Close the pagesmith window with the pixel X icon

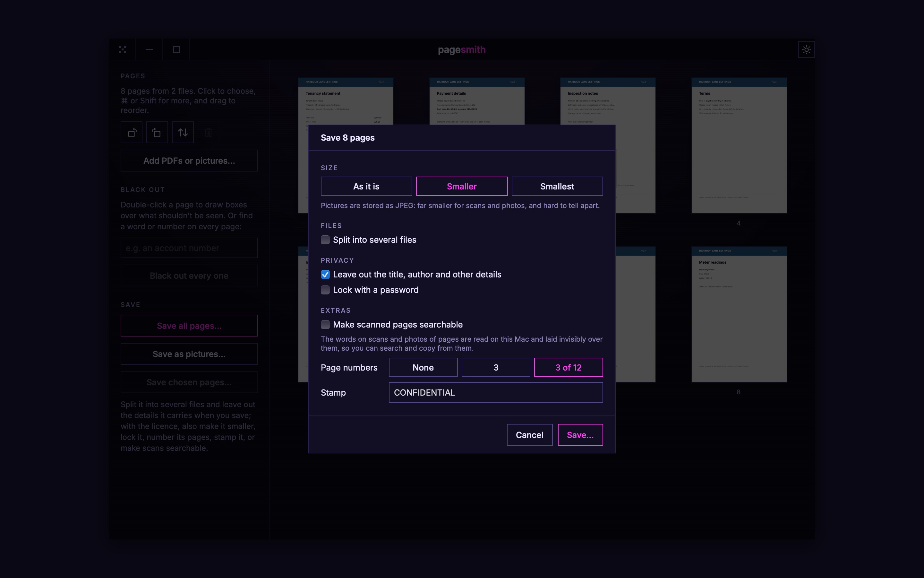[x=123, y=49]
